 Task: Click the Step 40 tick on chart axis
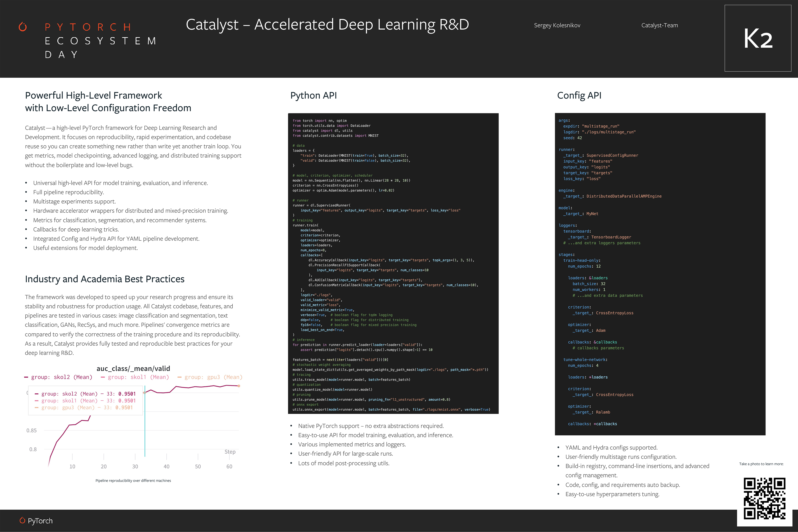click(166, 467)
